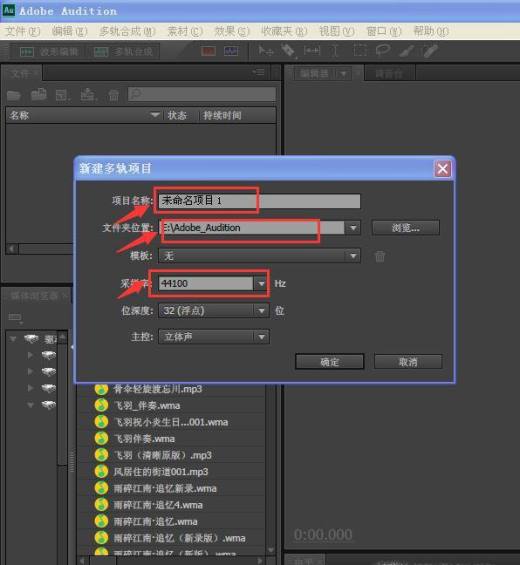Viewport: 520px width, 565px height.
Task: Switch to Multitrack view button in toolbar
Action: tap(123, 52)
